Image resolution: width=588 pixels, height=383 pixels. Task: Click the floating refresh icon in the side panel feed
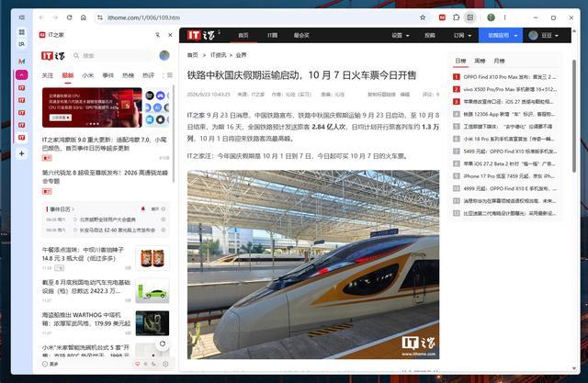coord(163,344)
